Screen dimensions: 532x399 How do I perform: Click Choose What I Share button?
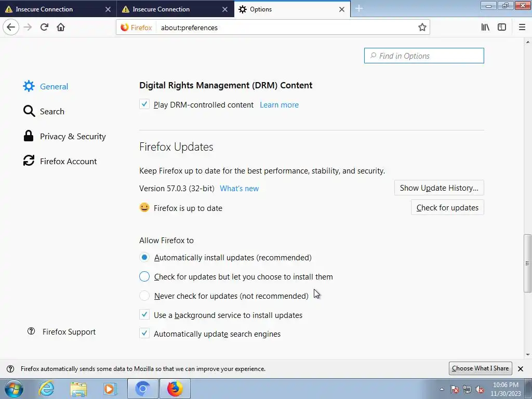click(x=480, y=368)
